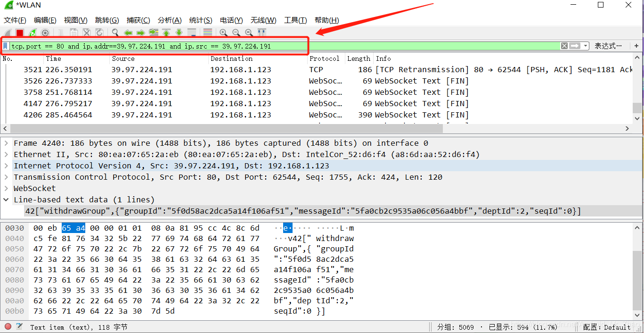Select packet number 3758 row
644x333 pixels.
click(x=316, y=92)
